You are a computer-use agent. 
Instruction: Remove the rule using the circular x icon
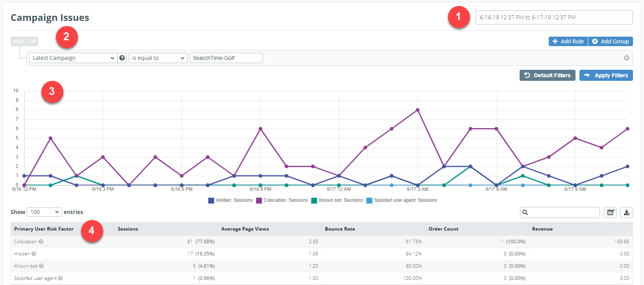(x=626, y=58)
